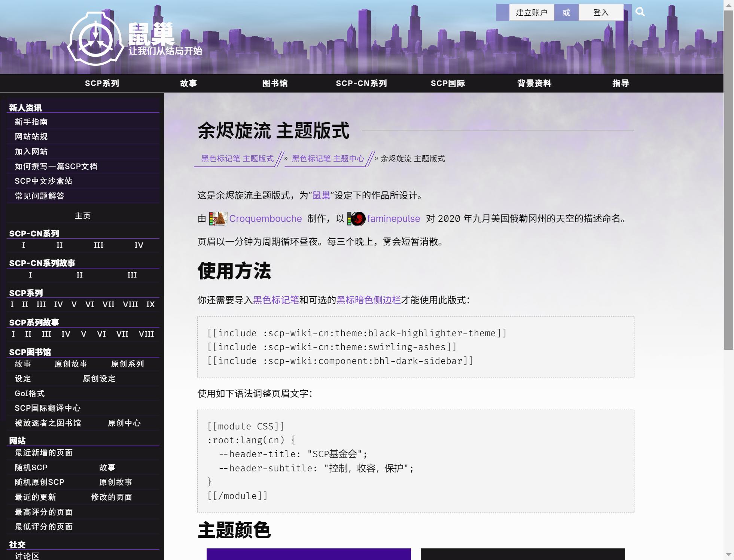Go to 新手指南 in sidebar
This screenshot has width=734, height=560.
point(31,122)
